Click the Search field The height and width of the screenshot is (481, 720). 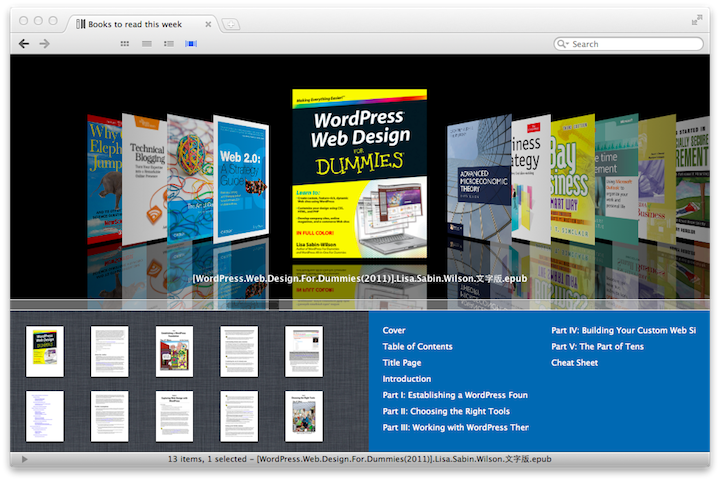pos(629,44)
